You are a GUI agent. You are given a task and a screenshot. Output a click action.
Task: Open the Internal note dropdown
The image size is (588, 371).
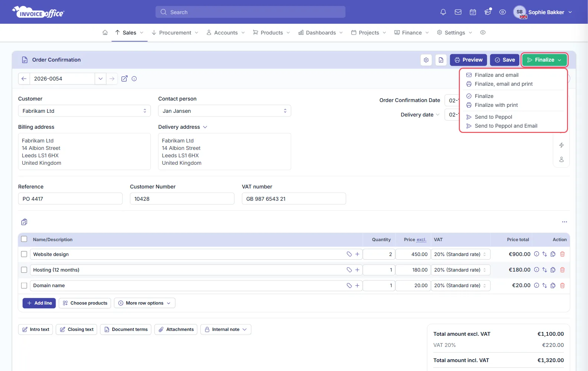point(226,329)
